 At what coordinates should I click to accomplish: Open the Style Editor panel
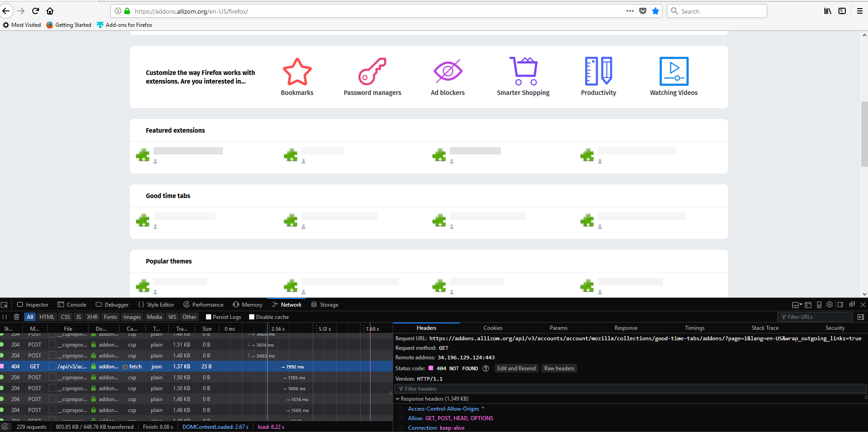[x=156, y=305]
